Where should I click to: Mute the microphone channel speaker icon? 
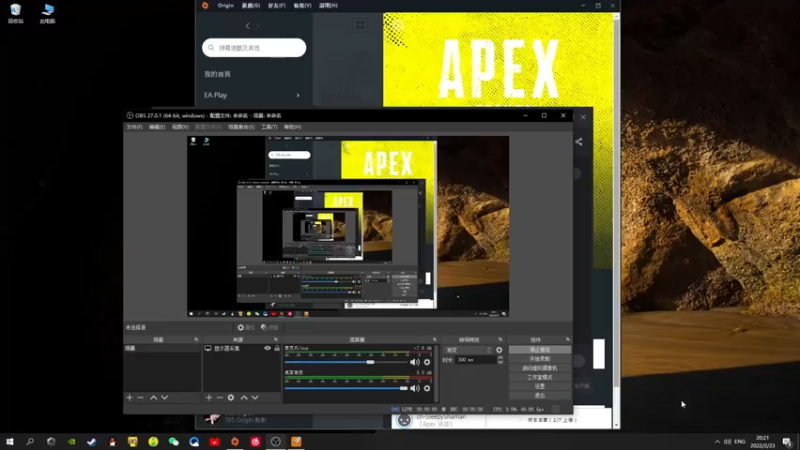pos(414,362)
